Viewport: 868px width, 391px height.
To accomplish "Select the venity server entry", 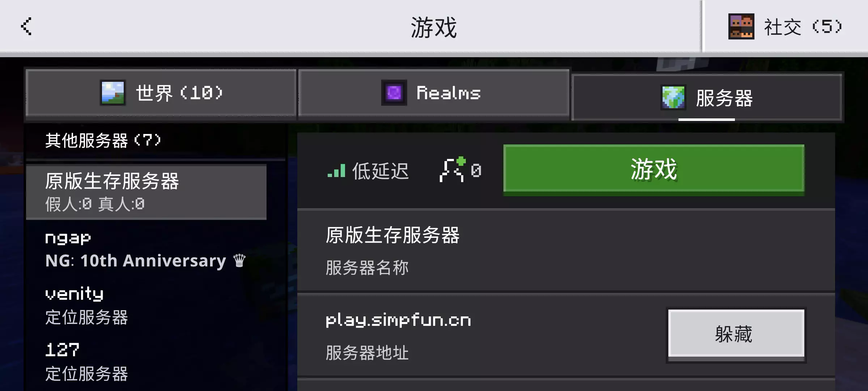I will 146,306.
